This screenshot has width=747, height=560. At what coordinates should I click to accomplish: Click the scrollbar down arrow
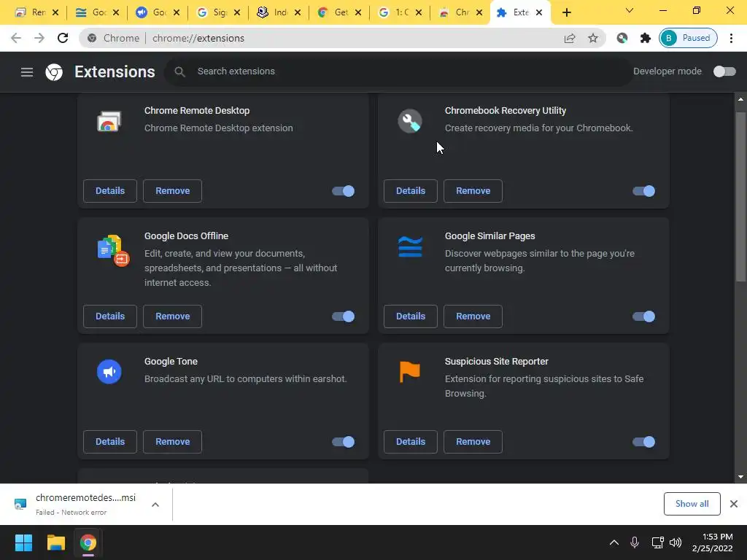[x=740, y=477]
